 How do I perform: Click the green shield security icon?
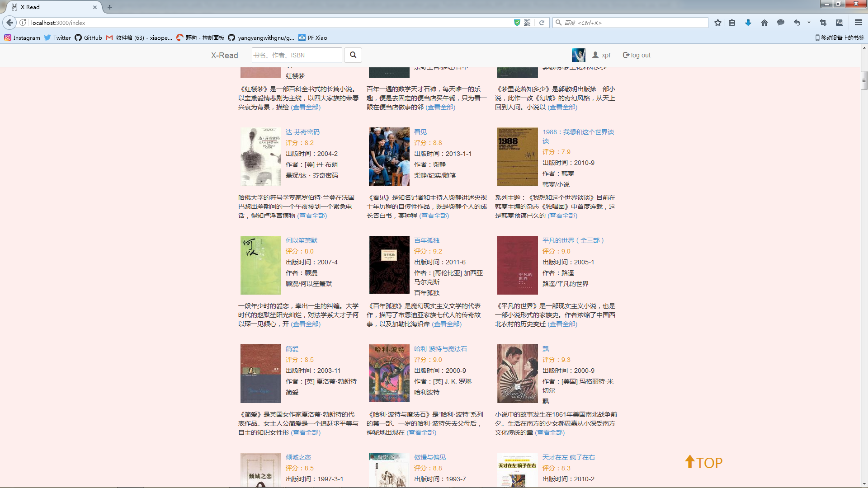pyautogui.click(x=517, y=23)
